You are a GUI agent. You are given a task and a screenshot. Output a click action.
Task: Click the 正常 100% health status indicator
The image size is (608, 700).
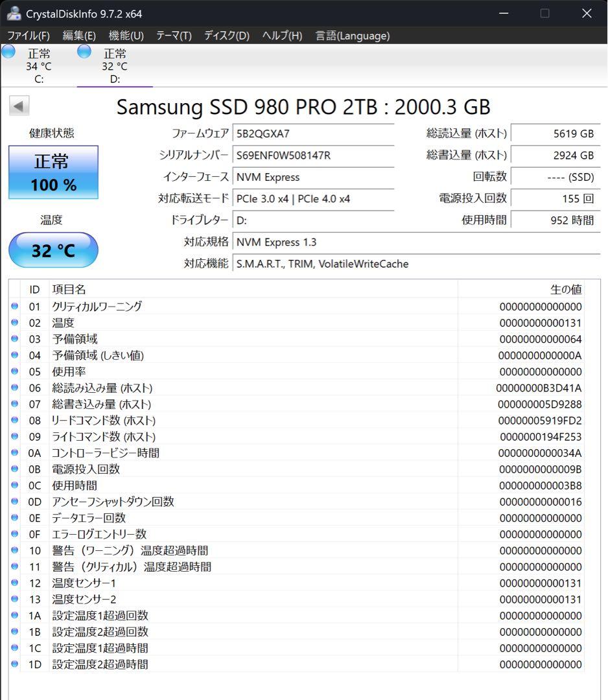coord(53,172)
